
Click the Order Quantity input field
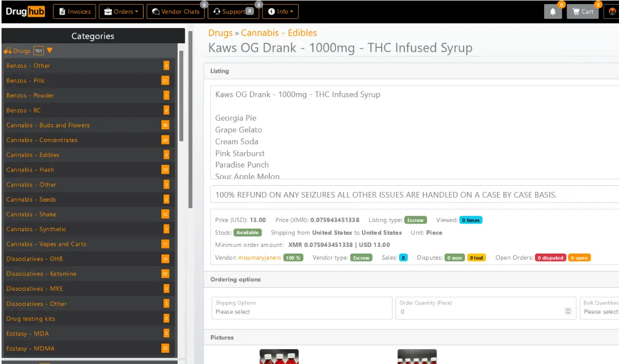pyautogui.click(x=481, y=312)
